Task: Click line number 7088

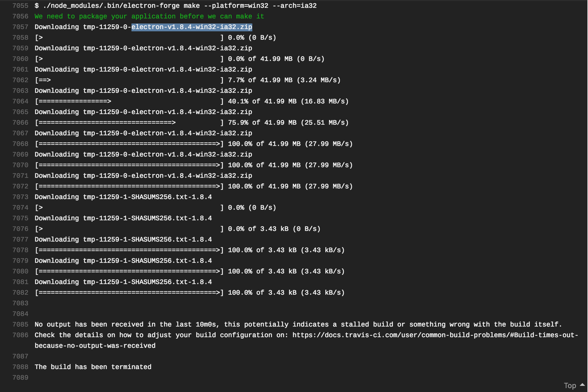Action: point(20,367)
